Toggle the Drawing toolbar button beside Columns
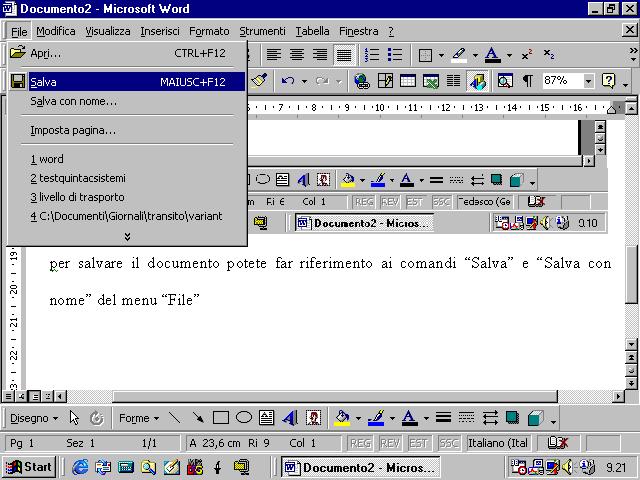The height and width of the screenshot is (480, 640). click(477, 81)
